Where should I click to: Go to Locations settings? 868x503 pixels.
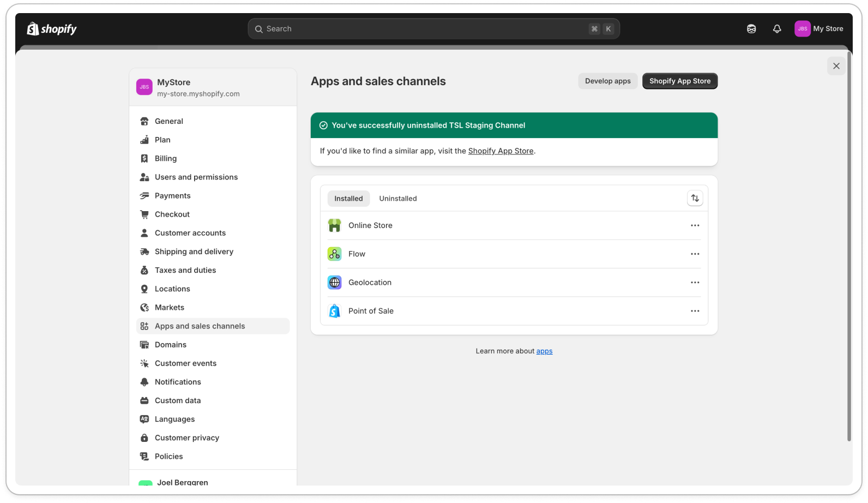[x=213, y=289]
